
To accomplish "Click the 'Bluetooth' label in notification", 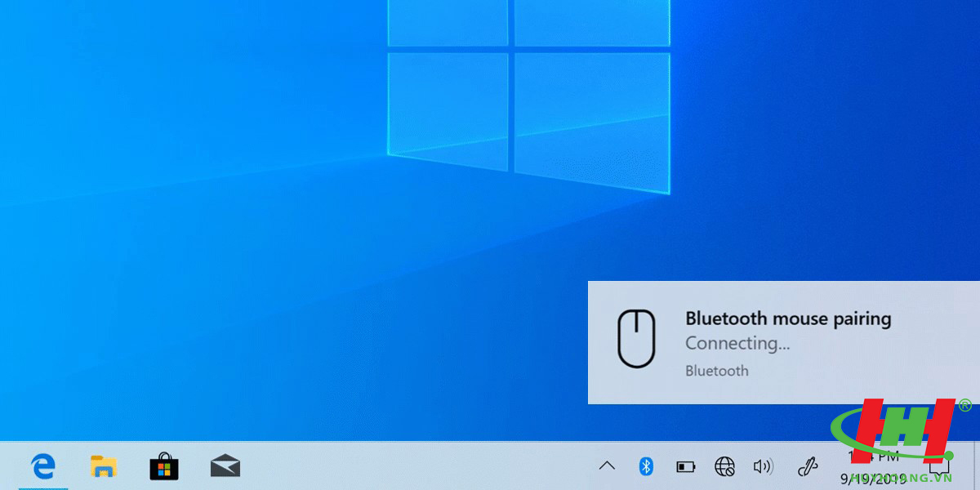I will click(x=717, y=371).
